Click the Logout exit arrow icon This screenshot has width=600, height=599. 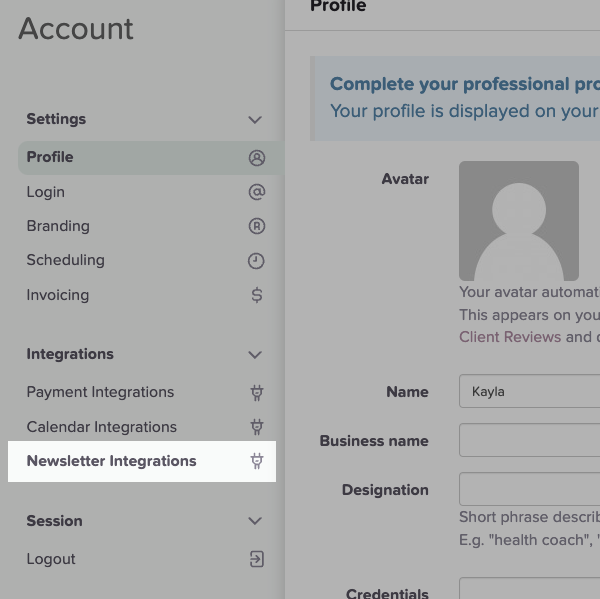(256, 559)
